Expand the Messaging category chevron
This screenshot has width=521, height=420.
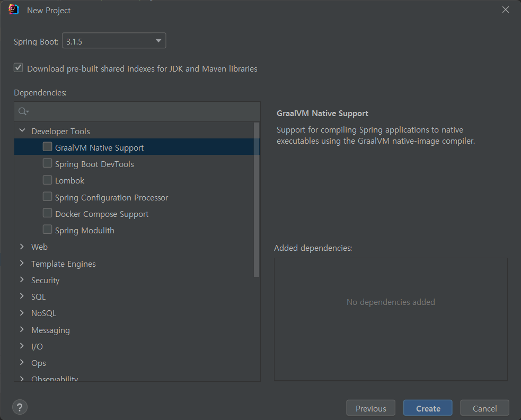tap(22, 329)
